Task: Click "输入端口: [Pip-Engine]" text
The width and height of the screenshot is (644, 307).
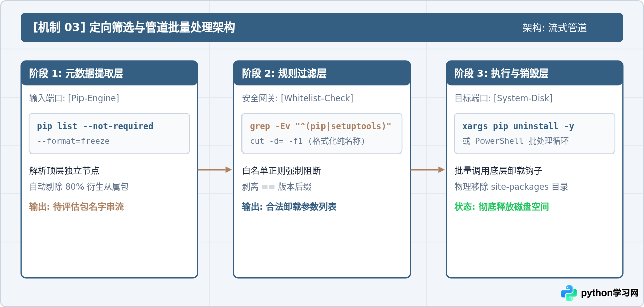Action: tap(74, 98)
